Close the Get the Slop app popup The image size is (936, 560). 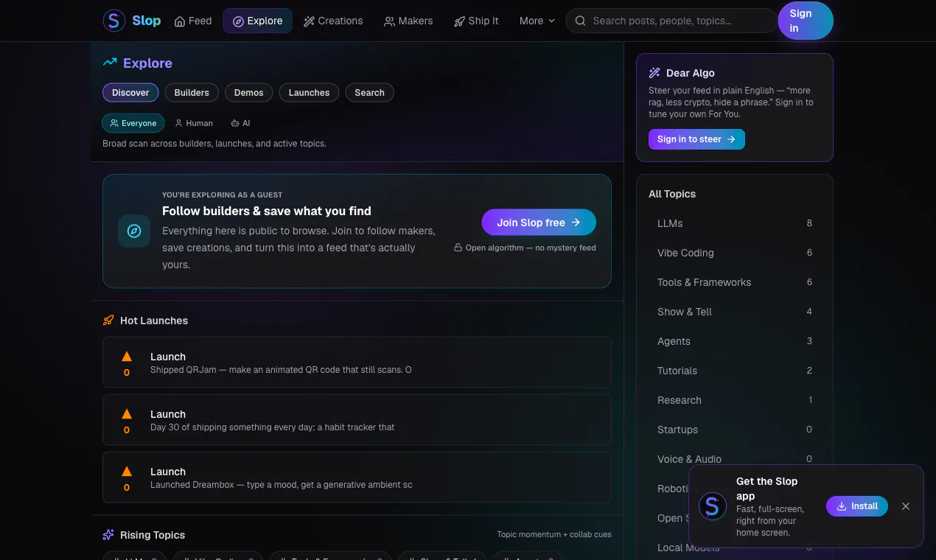click(x=906, y=506)
